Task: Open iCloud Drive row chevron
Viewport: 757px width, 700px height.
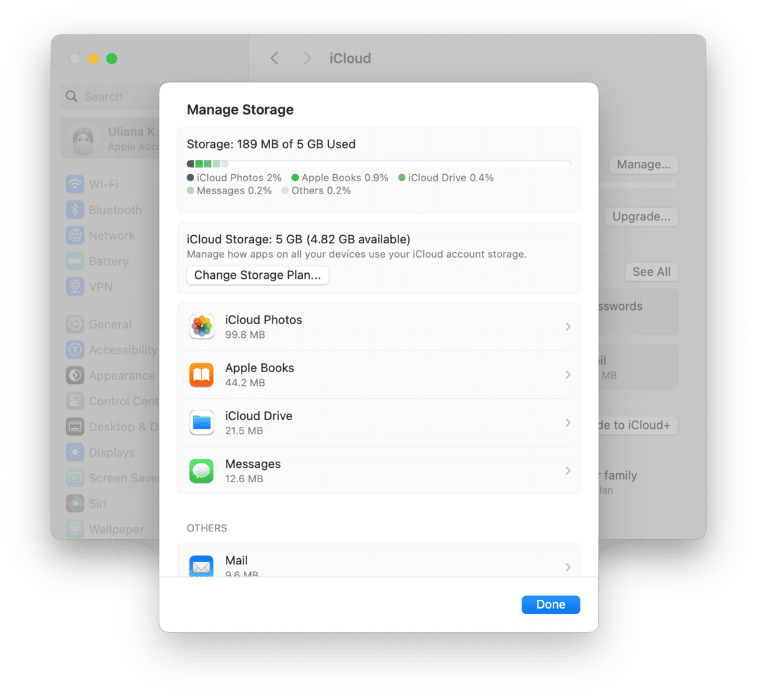Action: 568,422
